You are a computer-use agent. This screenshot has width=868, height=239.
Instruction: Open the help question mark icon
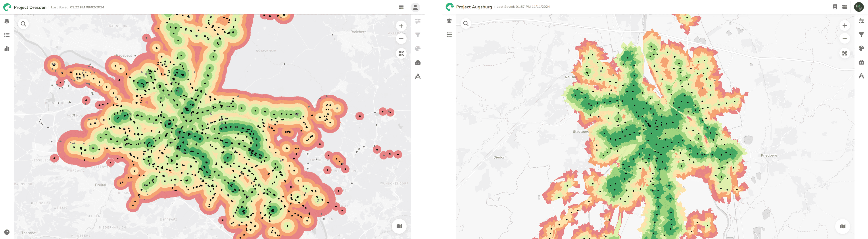coord(7,232)
